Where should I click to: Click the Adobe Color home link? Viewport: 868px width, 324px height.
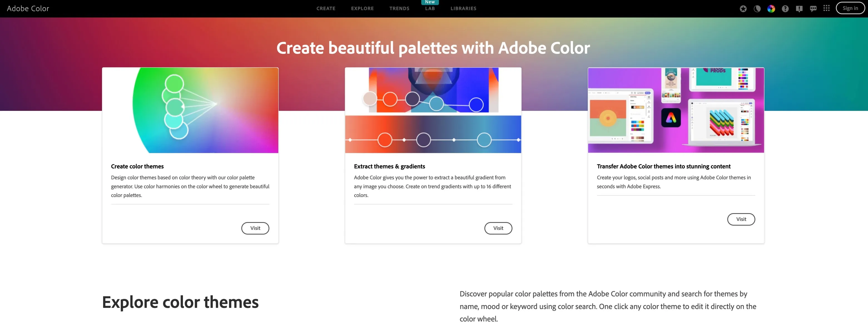click(x=28, y=8)
